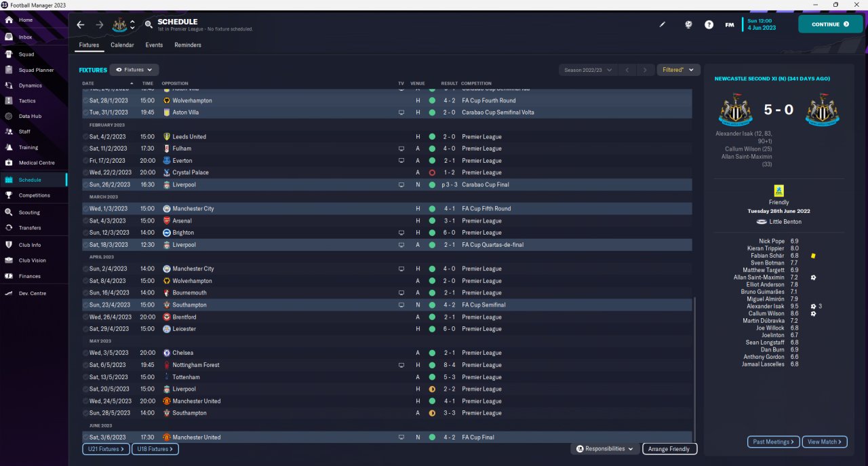Image resolution: width=868 pixels, height=466 pixels.
Task: Toggle reminder circle for Leeds United fixture
Action: click(x=85, y=137)
